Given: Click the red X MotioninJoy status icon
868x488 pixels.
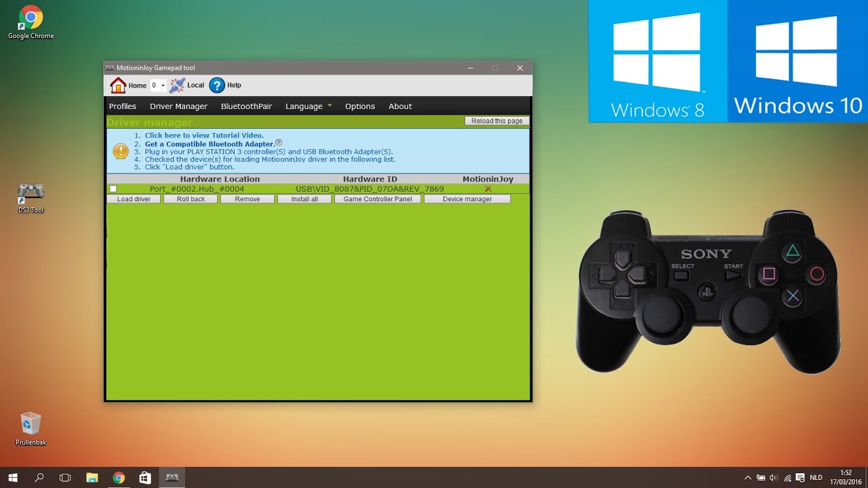Looking at the screenshot, I should click(488, 189).
